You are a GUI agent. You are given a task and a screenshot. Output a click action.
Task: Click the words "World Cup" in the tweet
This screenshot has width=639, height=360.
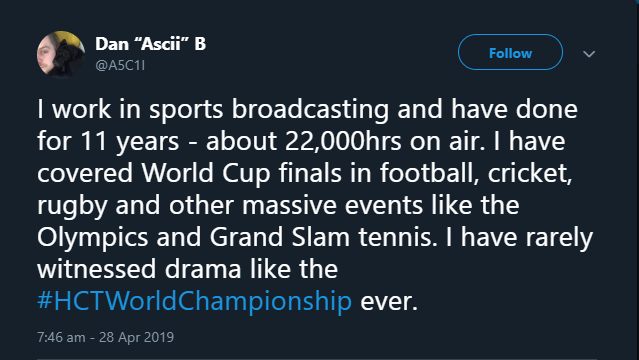[x=206, y=174]
